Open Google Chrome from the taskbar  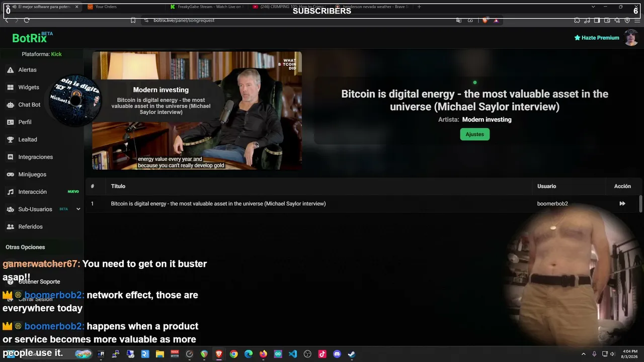[233, 354]
